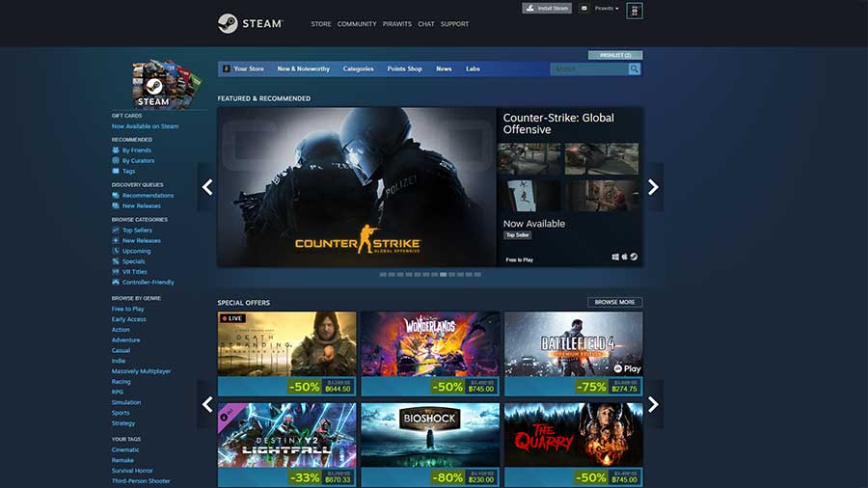Image resolution: width=868 pixels, height=488 pixels.
Task: Click the By Curators icon
Action: pyautogui.click(x=116, y=160)
